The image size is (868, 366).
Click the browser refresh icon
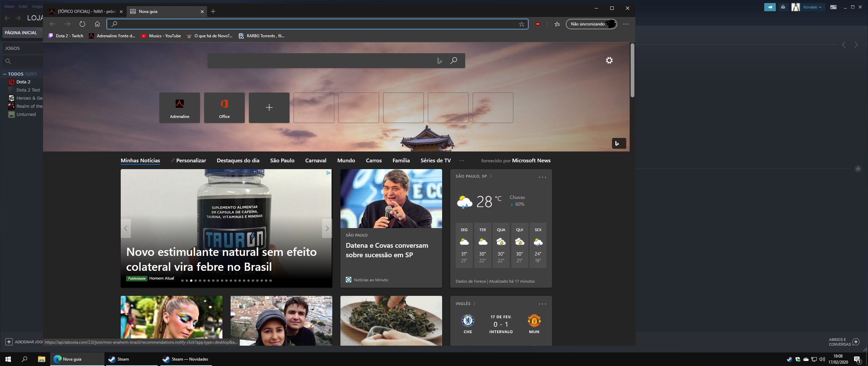tap(82, 24)
